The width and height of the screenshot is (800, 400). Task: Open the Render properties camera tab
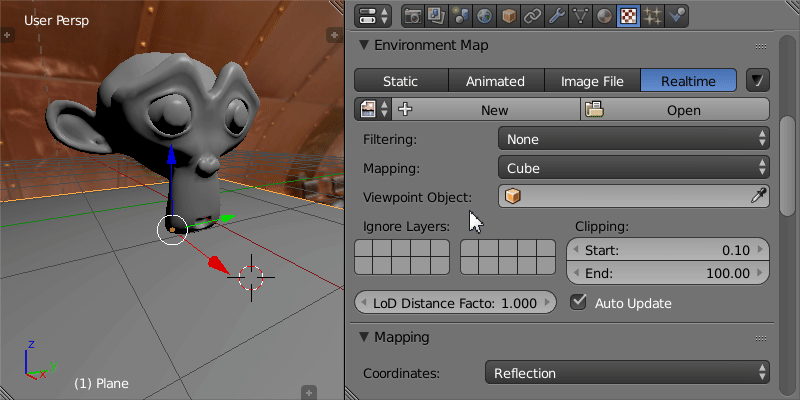tap(413, 16)
